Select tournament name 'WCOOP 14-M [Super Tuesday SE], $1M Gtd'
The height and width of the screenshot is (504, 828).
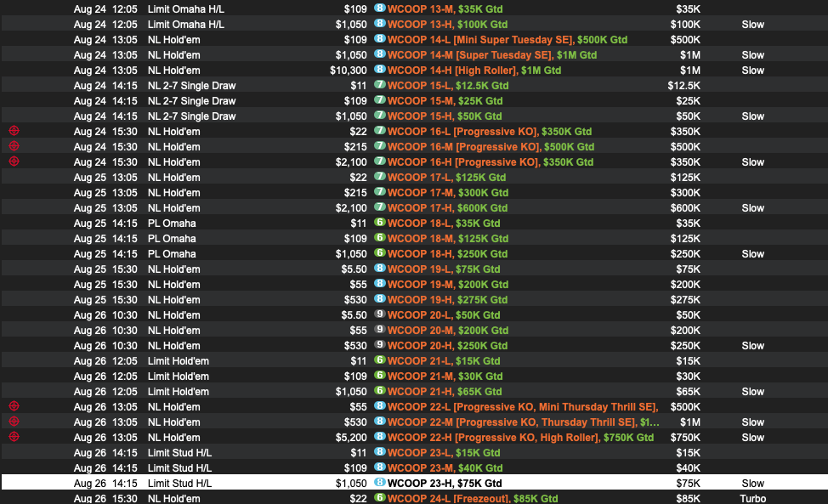[492, 55]
